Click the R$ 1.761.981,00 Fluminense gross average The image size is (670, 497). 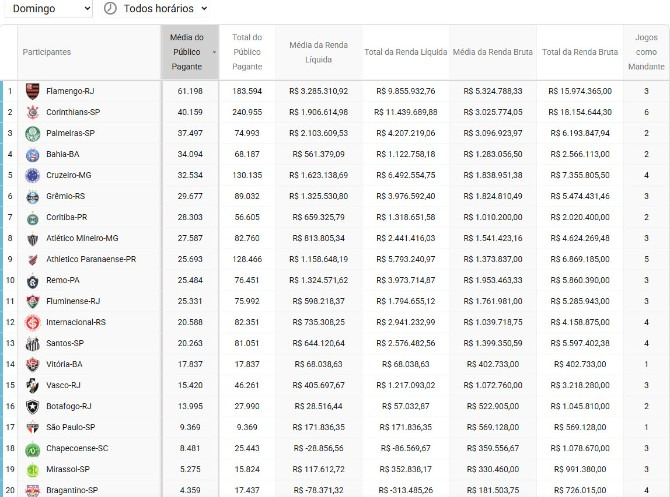(493, 301)
